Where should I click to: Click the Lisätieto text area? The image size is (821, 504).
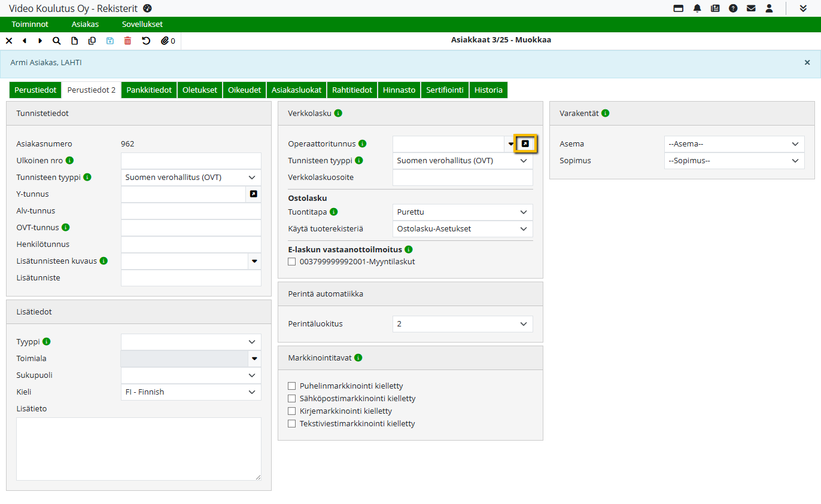[139, 448]
